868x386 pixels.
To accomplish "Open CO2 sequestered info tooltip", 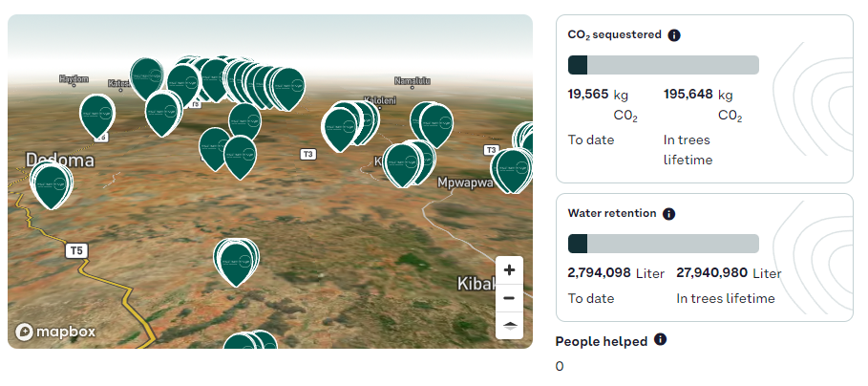I will [674, 35].
